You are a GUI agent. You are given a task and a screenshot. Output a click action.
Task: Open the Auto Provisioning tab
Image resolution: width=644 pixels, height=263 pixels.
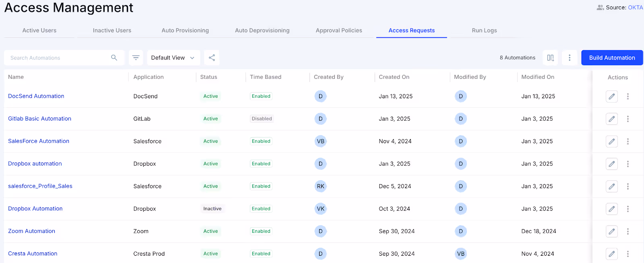185,30
